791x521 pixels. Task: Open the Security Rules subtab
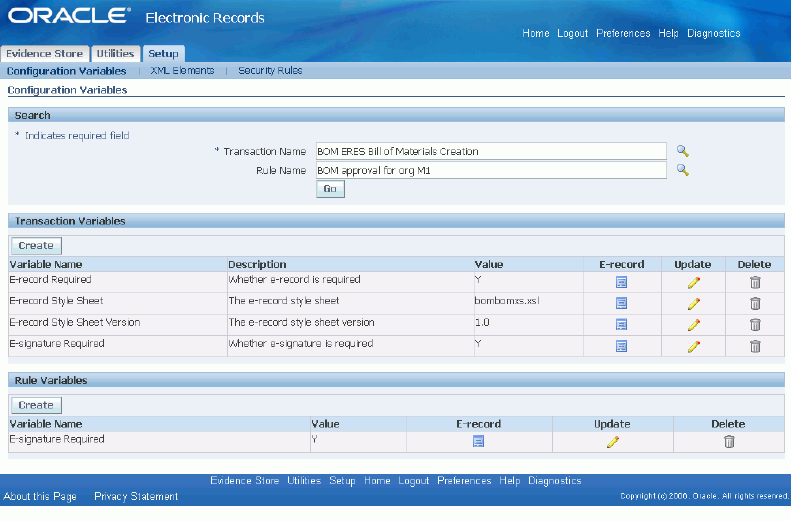(x=270, y=71)
